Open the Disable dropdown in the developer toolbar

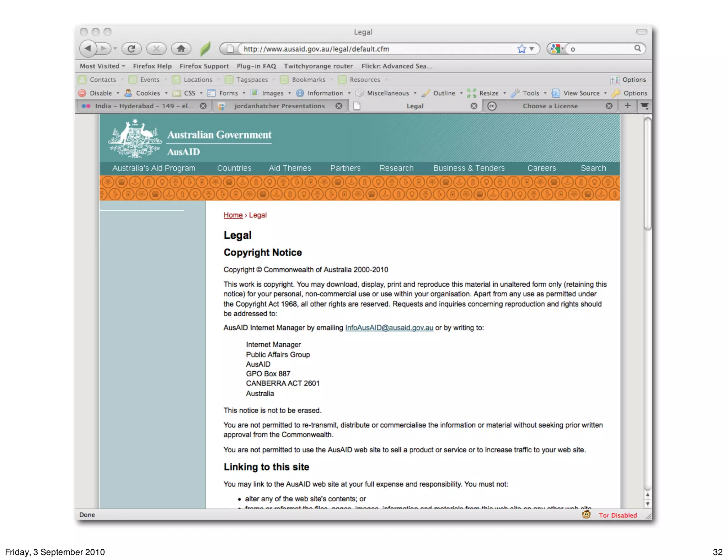pyautogui.click(x=101, y=93)
